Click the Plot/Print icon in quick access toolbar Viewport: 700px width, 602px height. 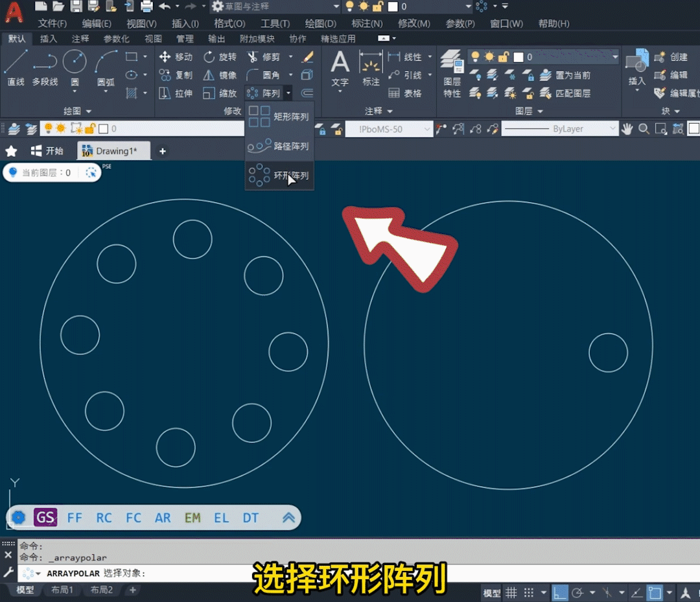pyautogui.click(x=146, y=6)
